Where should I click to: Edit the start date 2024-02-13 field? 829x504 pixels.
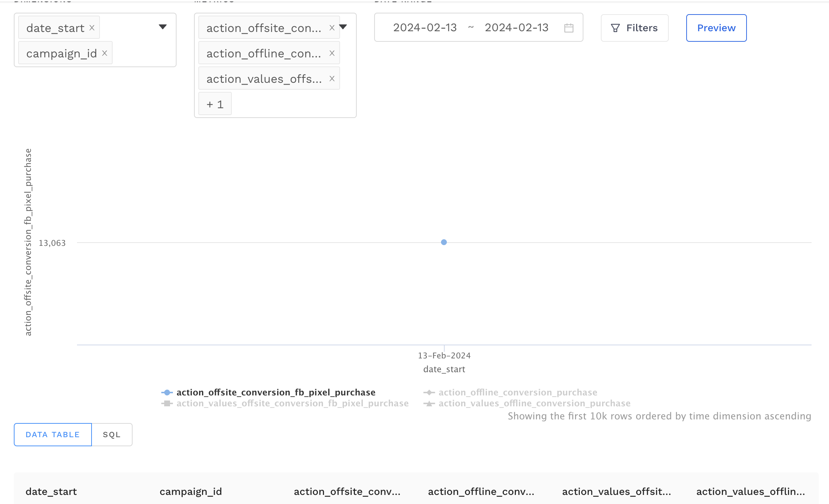tap(425, 28)
